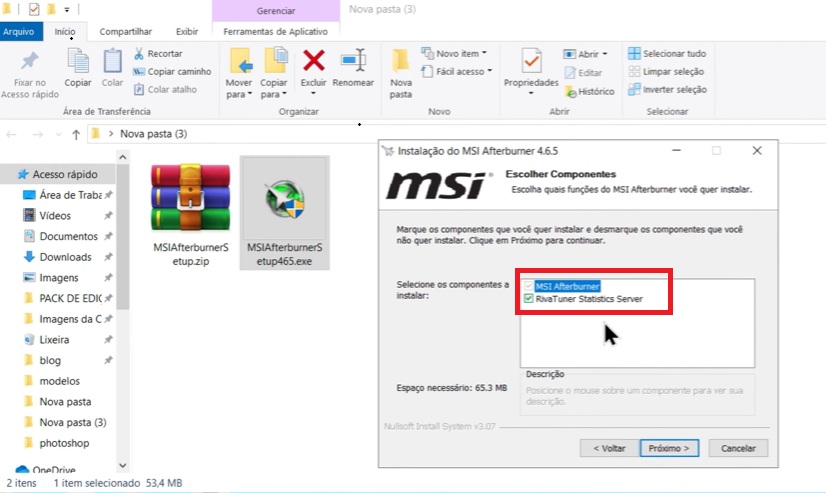
Task: Click Limpar seleção
Action: click(x=666, y=71)
